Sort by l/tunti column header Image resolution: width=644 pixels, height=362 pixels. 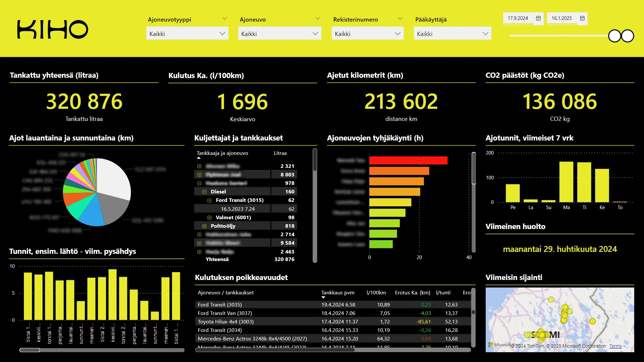pos(443,293)
